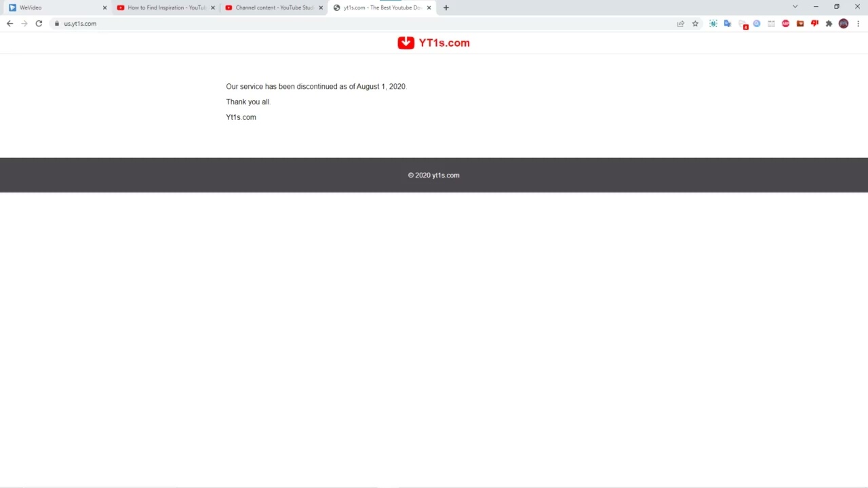Share this page using the share icon
Screen dimensions: 868x488
coord(681,24)
